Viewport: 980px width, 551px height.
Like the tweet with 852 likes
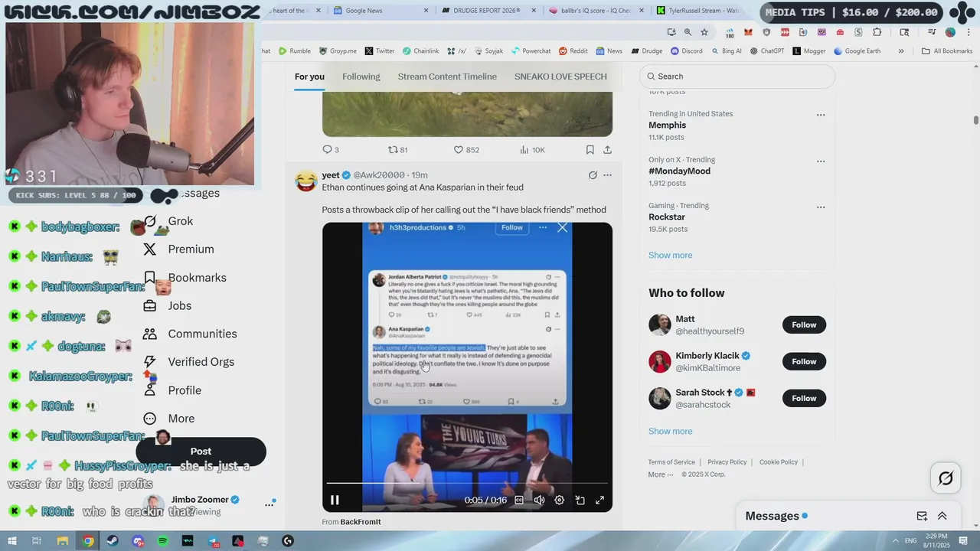click(466, 150)
